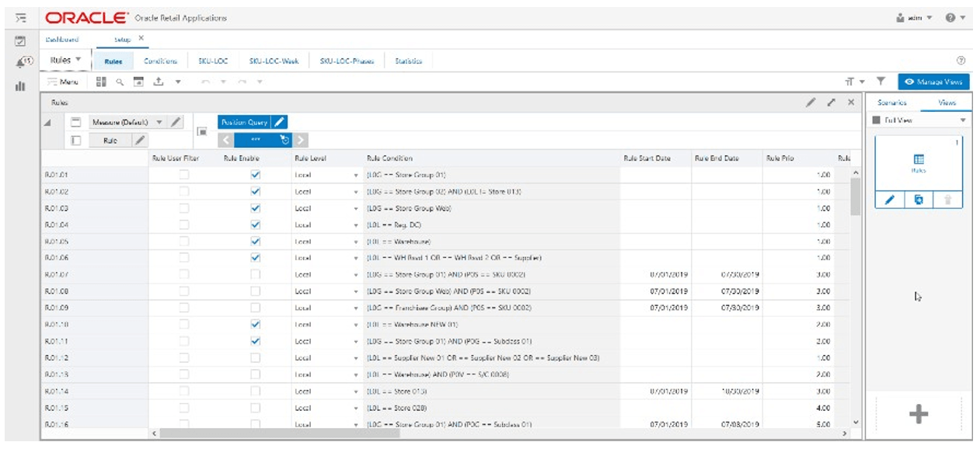Edit the Rule axis with pencil icon
This screenshot has height=449, width=980.
tap(139, 141)
